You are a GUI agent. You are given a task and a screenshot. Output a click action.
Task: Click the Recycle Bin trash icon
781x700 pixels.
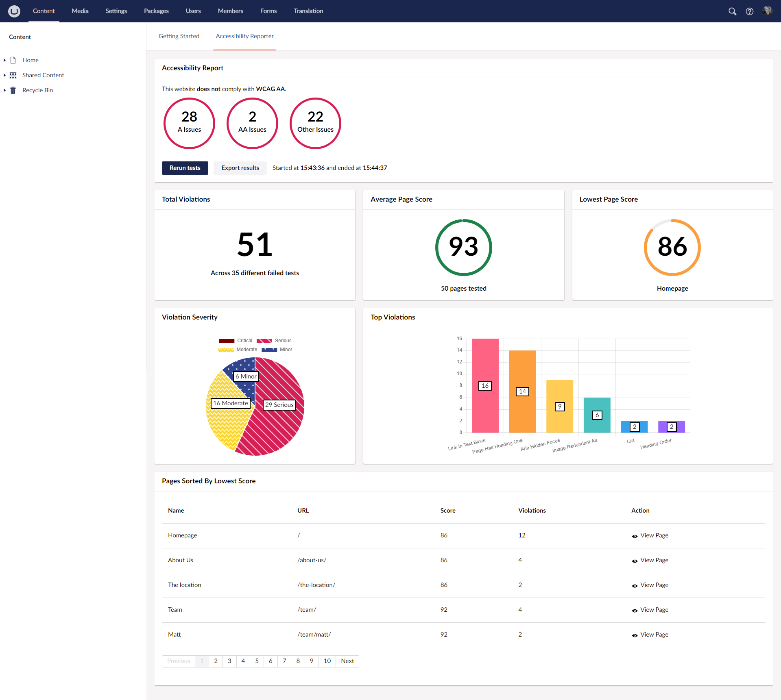point(13,90)
